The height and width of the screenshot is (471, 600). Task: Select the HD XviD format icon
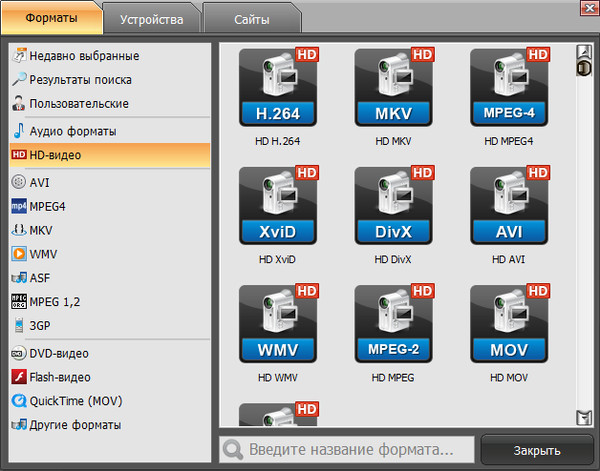click(x=277, y=207)
